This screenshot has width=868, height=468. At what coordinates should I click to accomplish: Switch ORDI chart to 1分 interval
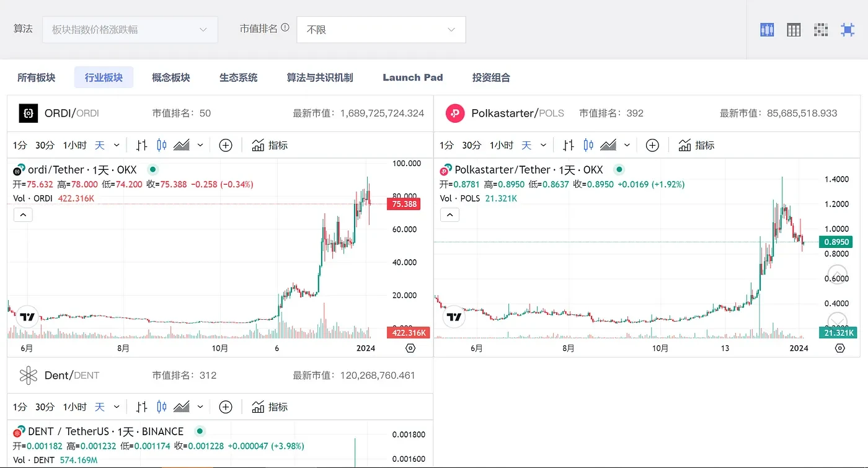click(19, 144)
